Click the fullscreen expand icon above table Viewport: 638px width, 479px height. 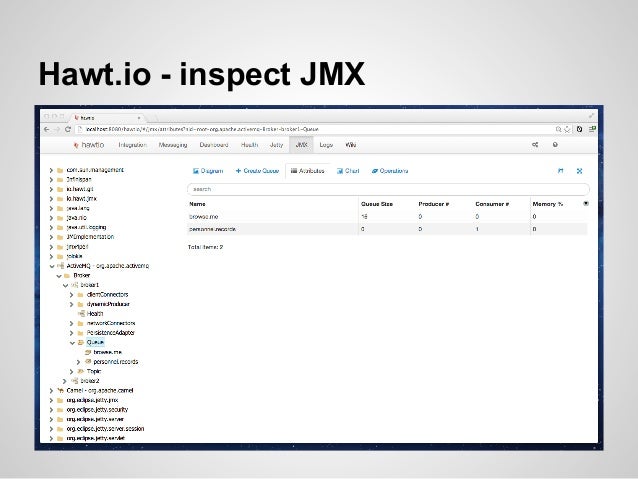pos(579,171)
